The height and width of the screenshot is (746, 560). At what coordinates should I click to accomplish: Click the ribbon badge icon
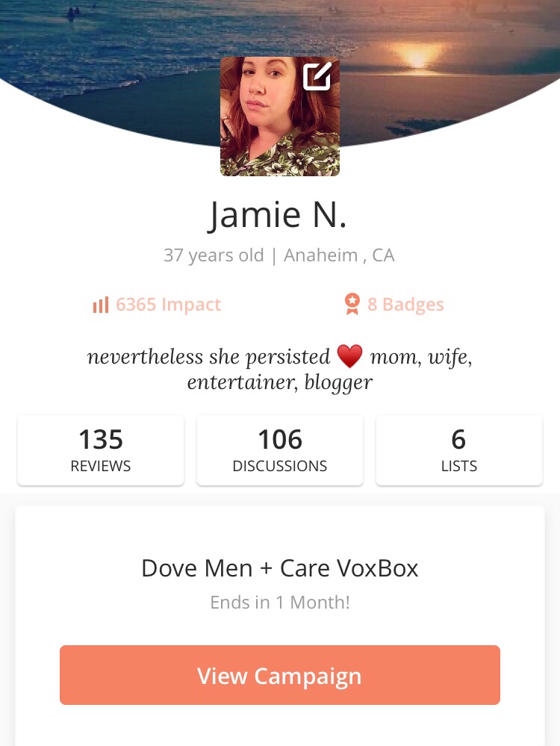(x=352, y=304)
